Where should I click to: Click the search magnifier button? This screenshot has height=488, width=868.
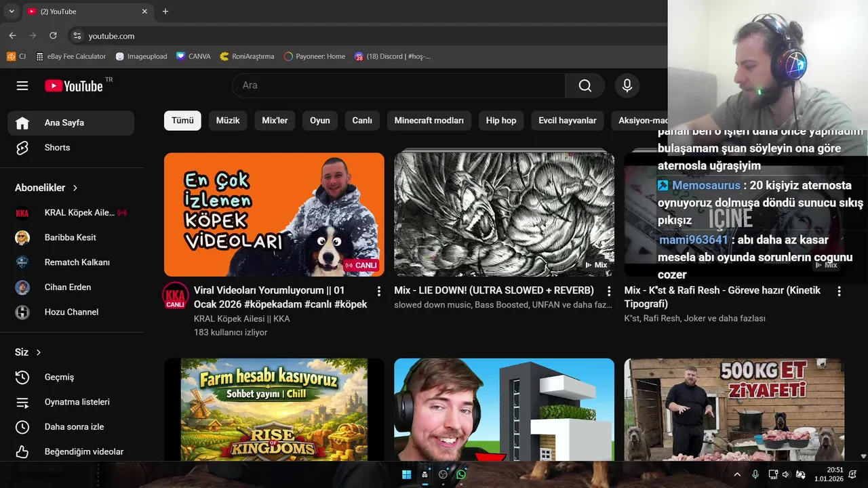(x=585, y=85)
